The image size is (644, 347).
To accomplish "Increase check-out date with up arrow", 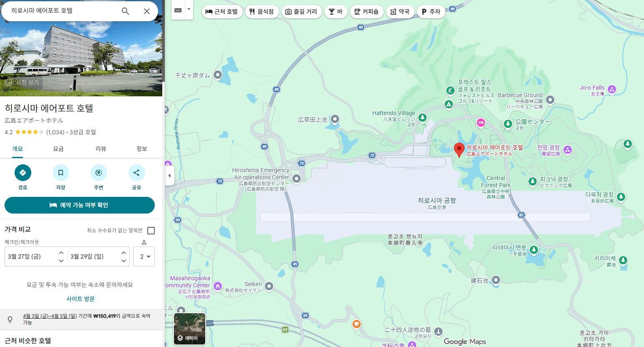I will click(x=123, y=253).
